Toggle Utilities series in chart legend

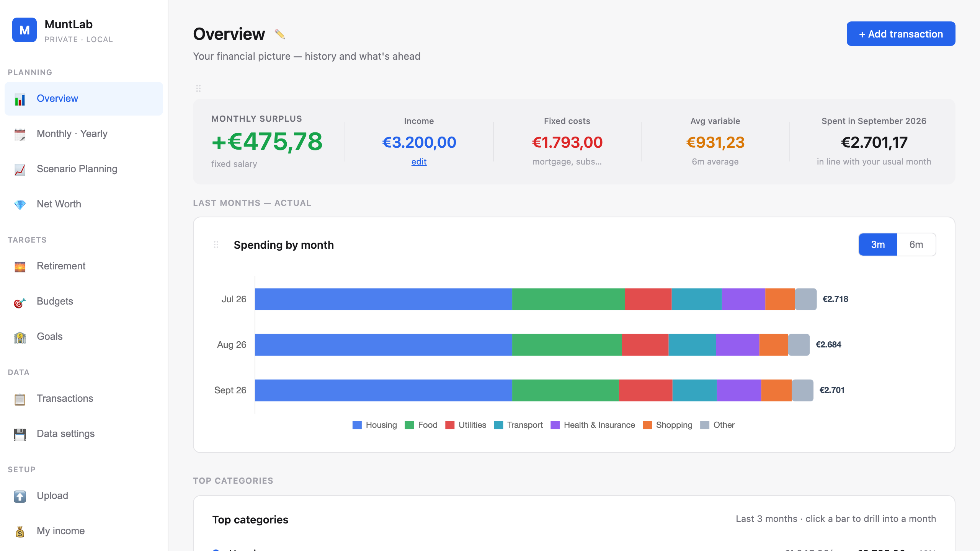(x=465, y=425)
